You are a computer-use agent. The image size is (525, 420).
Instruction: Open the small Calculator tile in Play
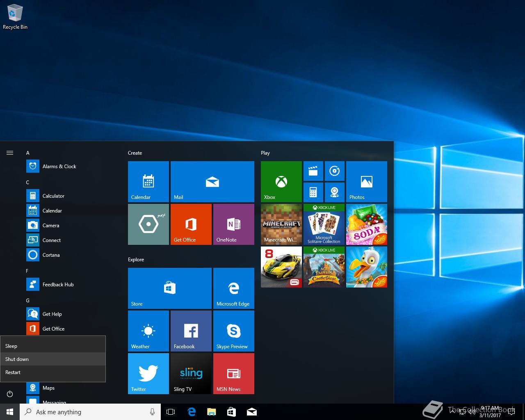313,192
